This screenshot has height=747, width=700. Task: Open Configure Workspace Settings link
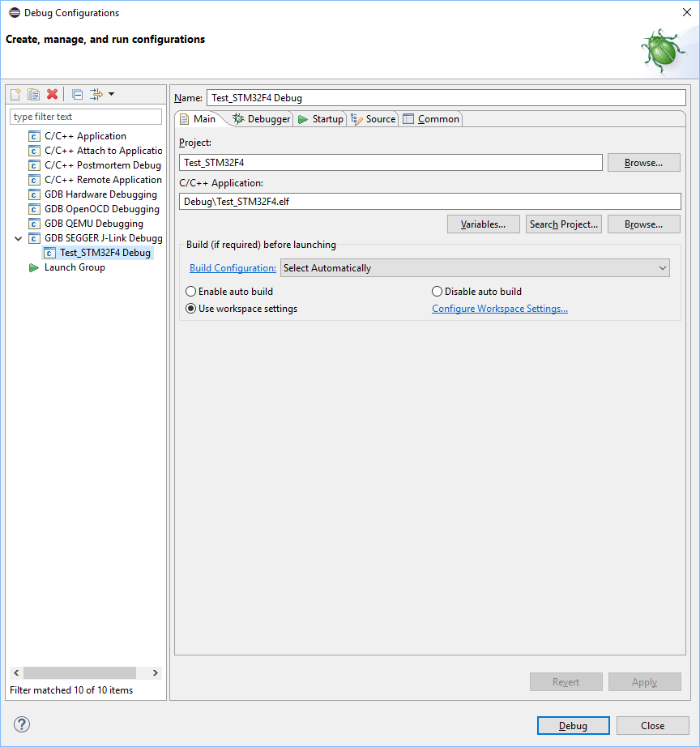(x=500, y=309)
